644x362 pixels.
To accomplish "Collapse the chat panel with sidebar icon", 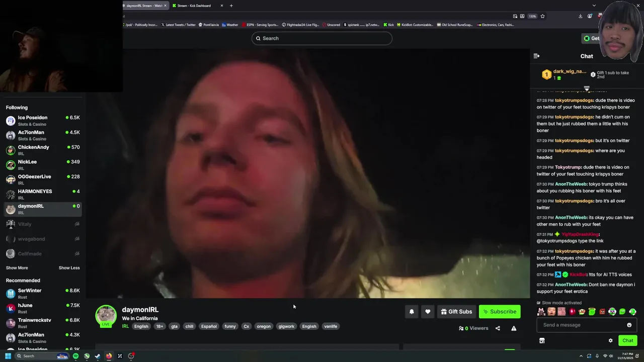I will (x=536, y=56).
